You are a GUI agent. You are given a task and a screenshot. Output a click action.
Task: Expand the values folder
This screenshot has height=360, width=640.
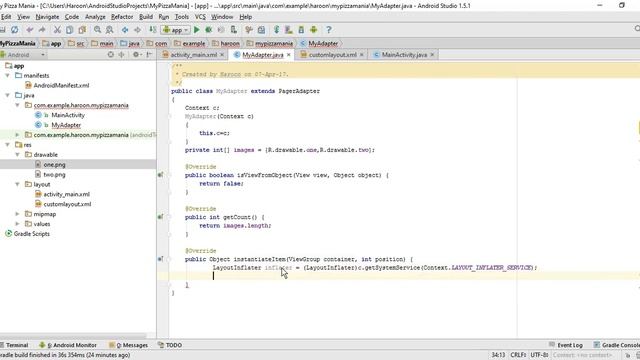pyautogui.click(x=18, y=224)
